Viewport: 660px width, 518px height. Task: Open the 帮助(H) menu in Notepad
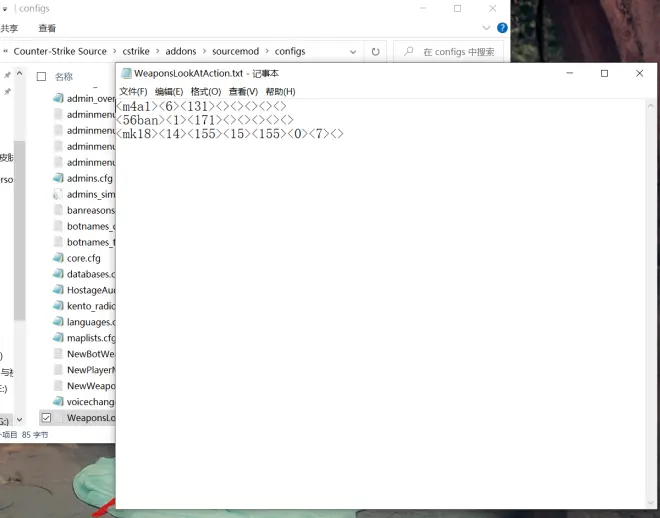pyautogui.click(x=280, y=91)
